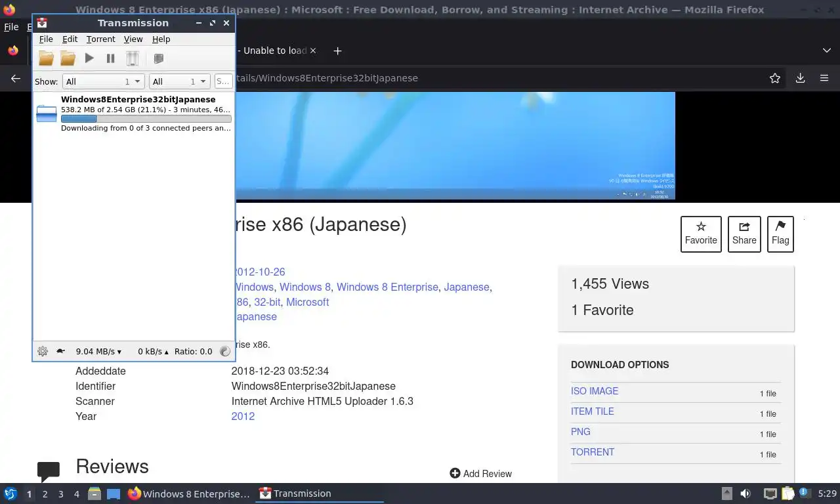Bookmark this page with the star icon
Screen dimensions: 840x504
pyautogui.click(x=775, y=78)
